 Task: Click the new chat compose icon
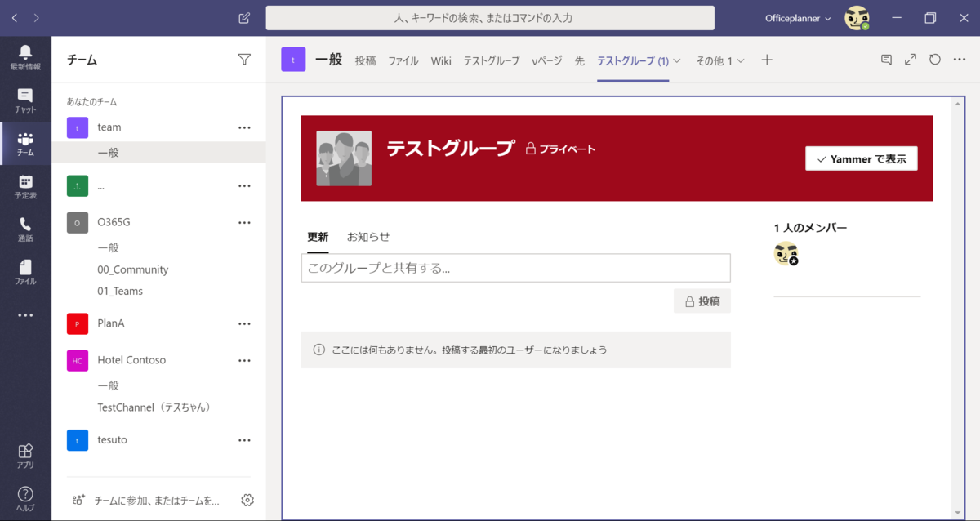tap(244, 18)
